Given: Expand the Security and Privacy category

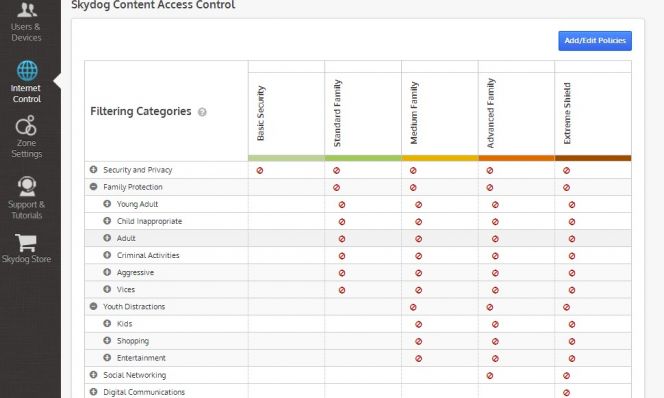Looking at the screenshot, I should (x=94, y=170).
